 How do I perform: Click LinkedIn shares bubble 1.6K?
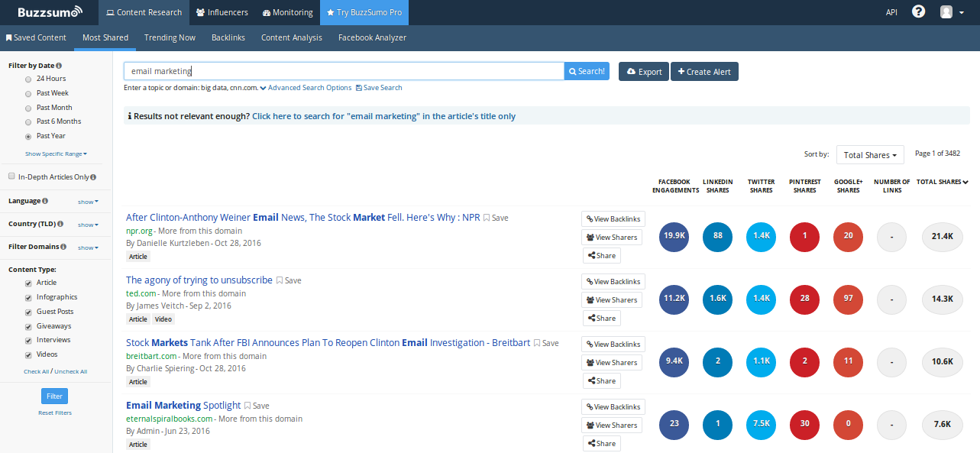[x=717, y=299]
